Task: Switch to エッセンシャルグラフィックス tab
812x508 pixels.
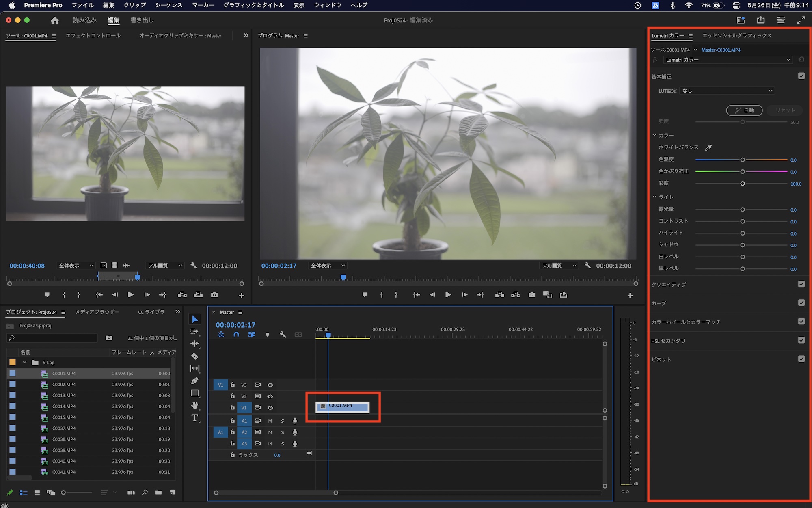Action: tap(737, 36)
